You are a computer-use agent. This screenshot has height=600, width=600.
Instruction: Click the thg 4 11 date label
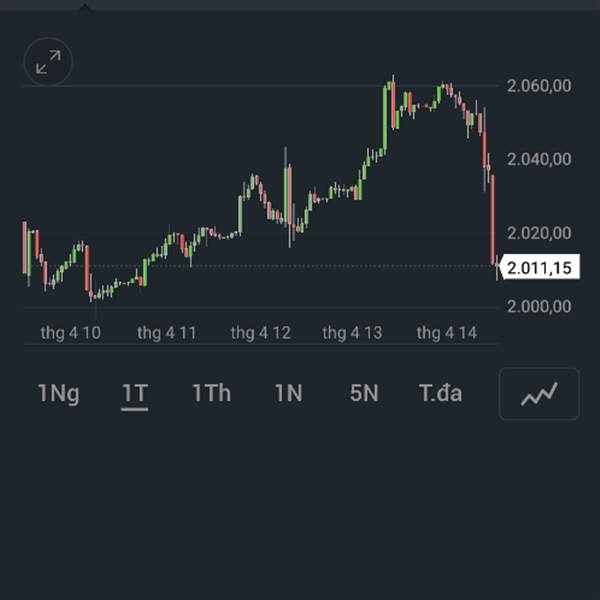tap(167, 333)
